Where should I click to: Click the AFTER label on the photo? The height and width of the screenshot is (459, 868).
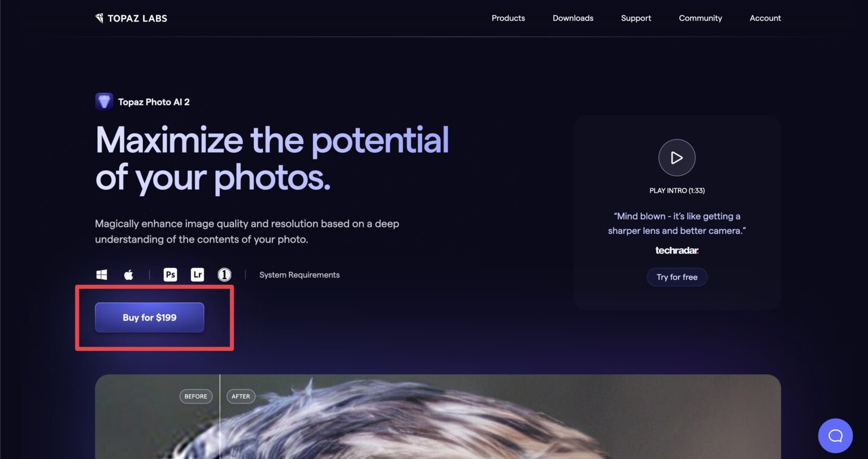[x=241, y=396]
